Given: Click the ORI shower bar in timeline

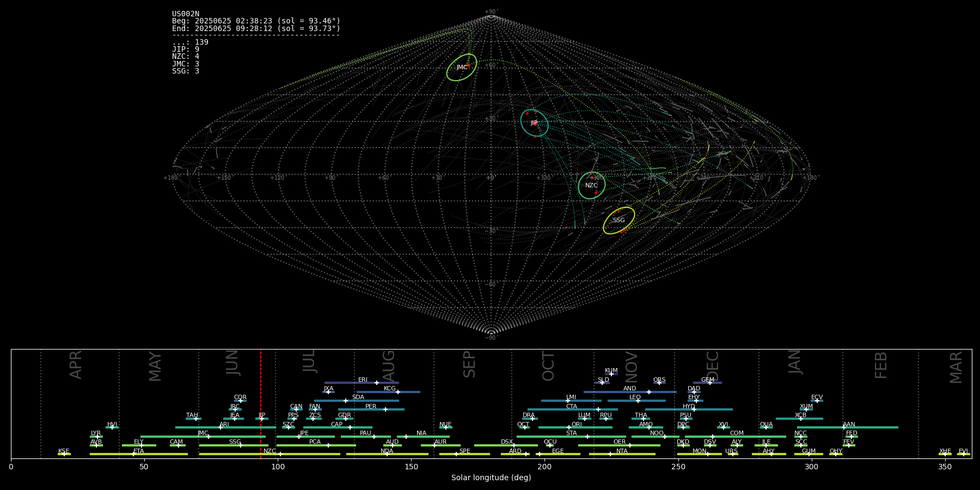Looking at the screenshot, I should 575,427.
